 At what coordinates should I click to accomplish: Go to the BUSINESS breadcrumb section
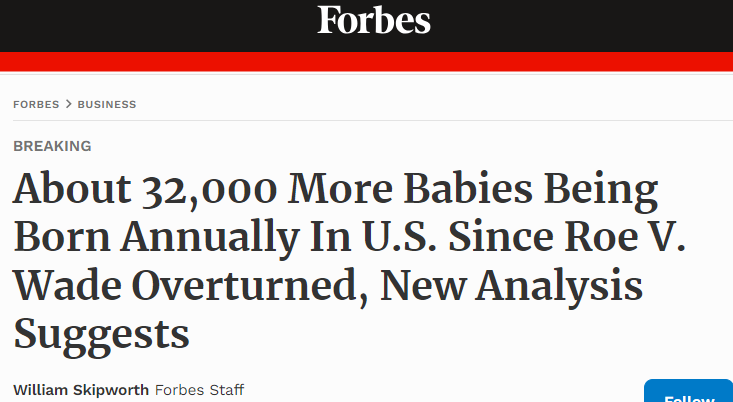pyautogui.click(x=107, y=104)
